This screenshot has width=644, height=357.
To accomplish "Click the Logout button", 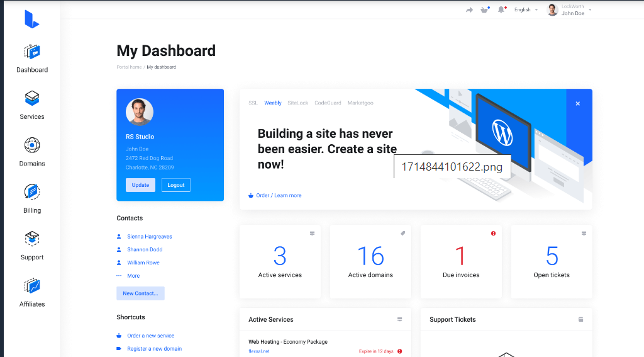I will tap(175, 185).
